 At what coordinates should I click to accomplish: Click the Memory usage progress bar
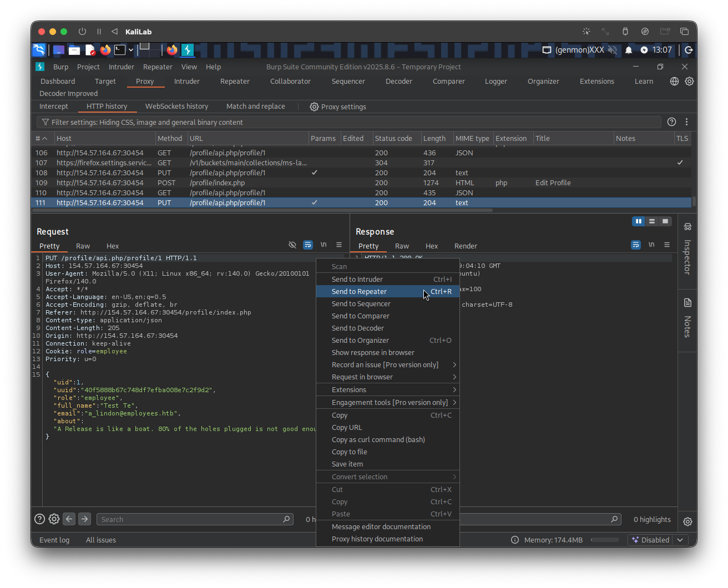[x=605, y=540]
